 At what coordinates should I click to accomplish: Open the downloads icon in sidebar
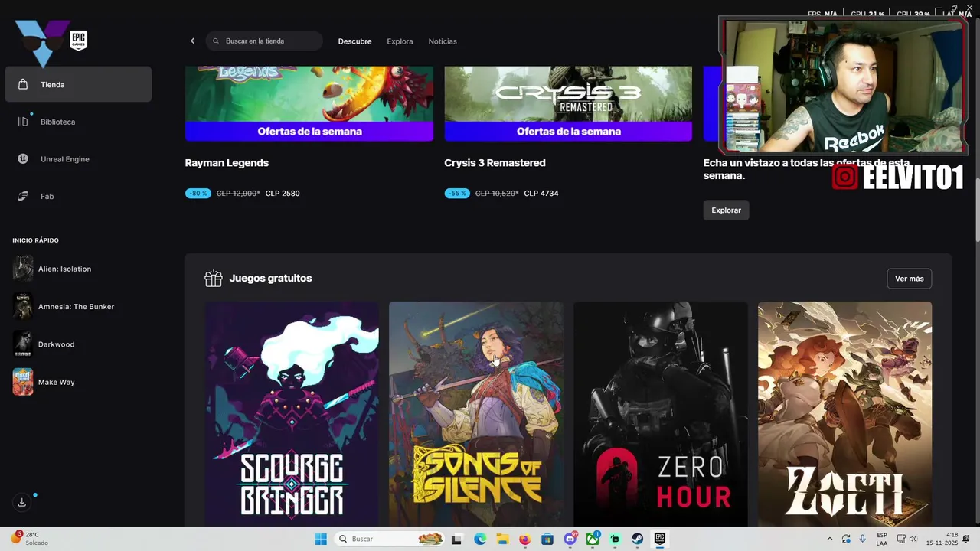tap(22, 503)
